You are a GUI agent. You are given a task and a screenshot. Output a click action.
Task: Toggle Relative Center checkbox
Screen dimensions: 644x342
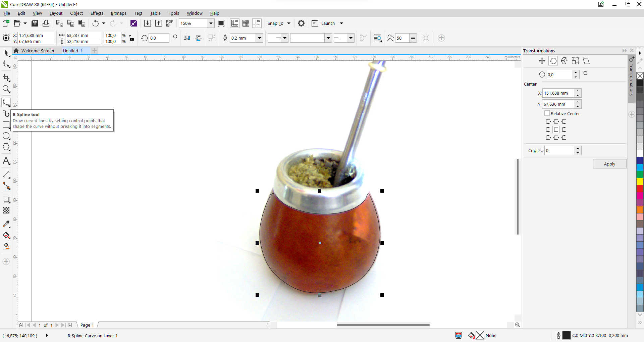(547, 113)
